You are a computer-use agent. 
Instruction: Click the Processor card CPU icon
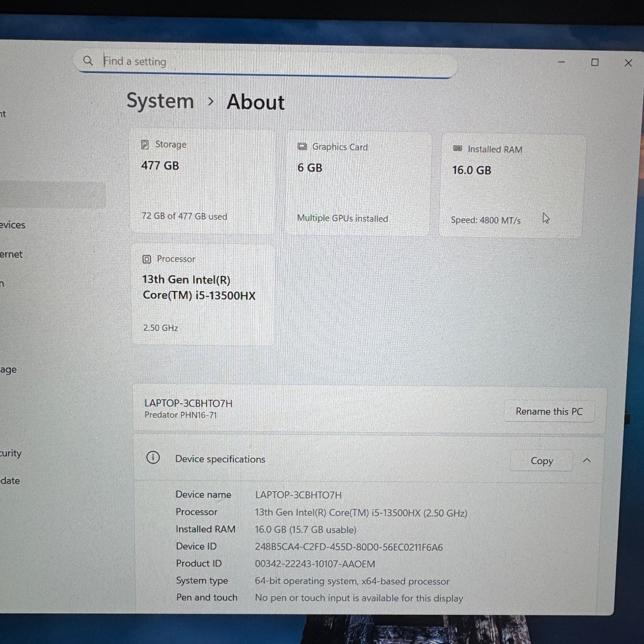coord(147,259)
